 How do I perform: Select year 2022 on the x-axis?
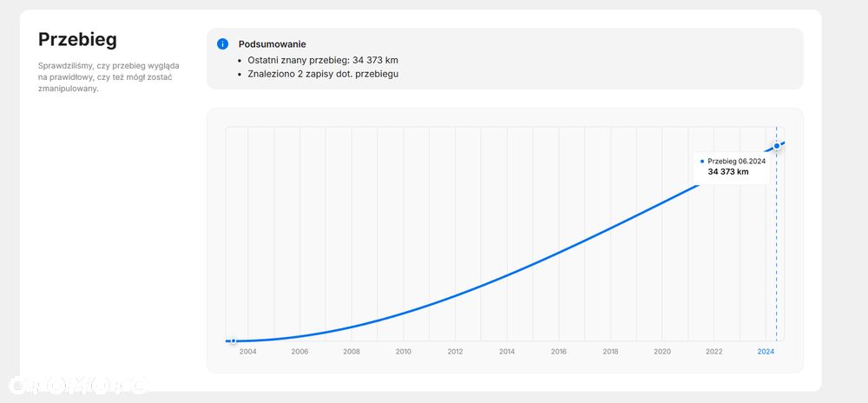714,352
